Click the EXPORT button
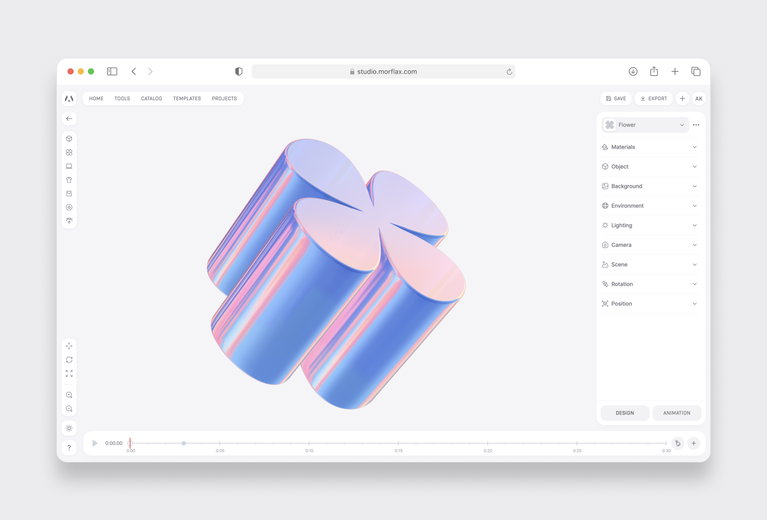The height and width of the screenshot is (520, 767). tap(654, 98)
